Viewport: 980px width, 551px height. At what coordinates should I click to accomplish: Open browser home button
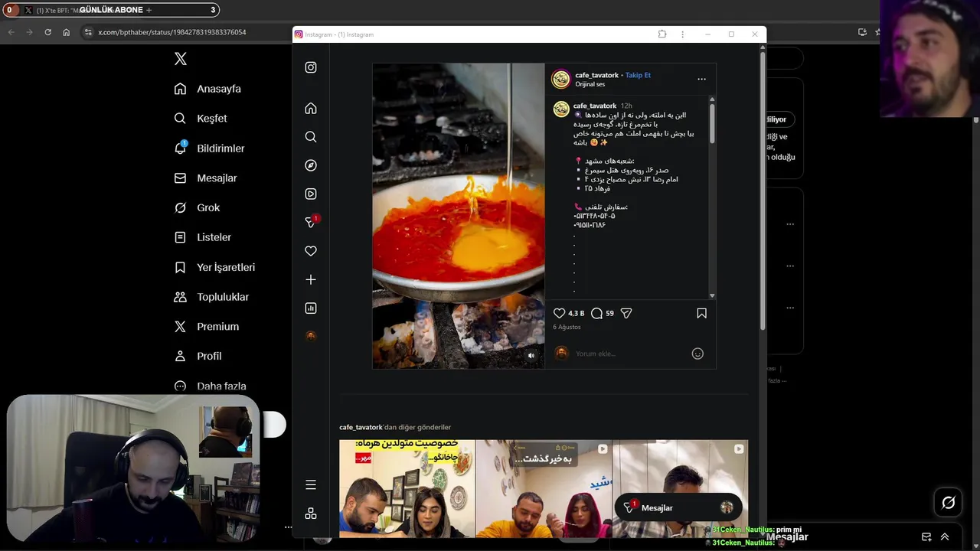(66, 32)
